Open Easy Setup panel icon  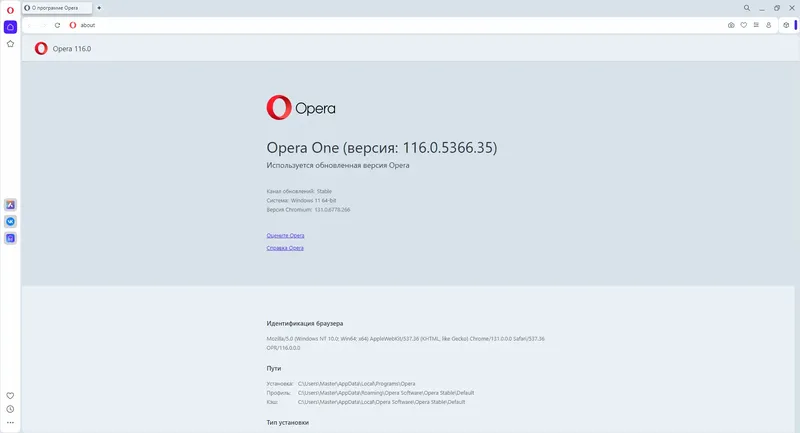pyautogui.click(x=755, y=25)
